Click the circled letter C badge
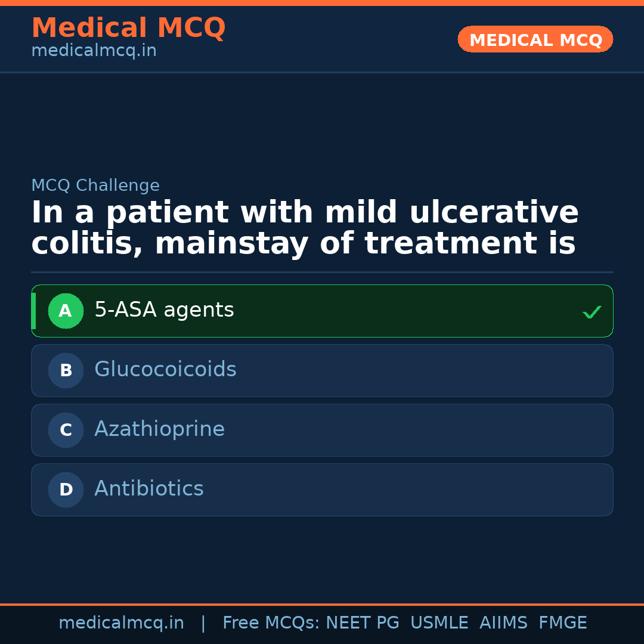The image size is (644, 644). 66,431
